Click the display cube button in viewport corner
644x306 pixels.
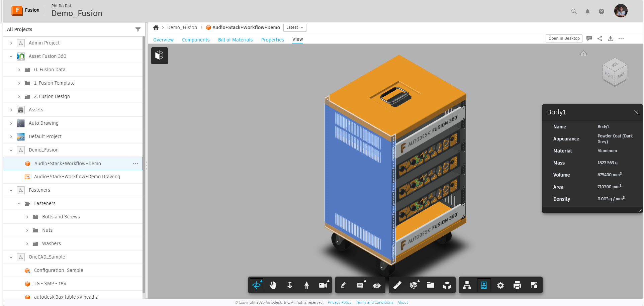tap(160, 56)
